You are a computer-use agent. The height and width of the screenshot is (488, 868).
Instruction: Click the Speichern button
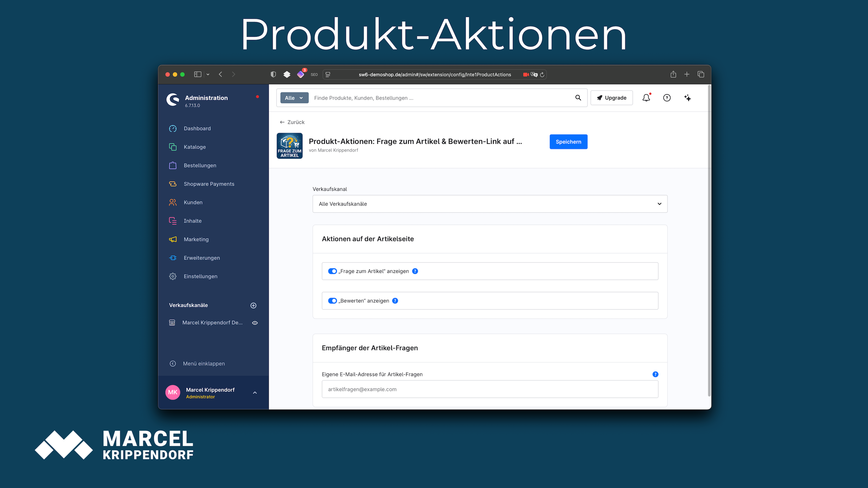point(569,142)
